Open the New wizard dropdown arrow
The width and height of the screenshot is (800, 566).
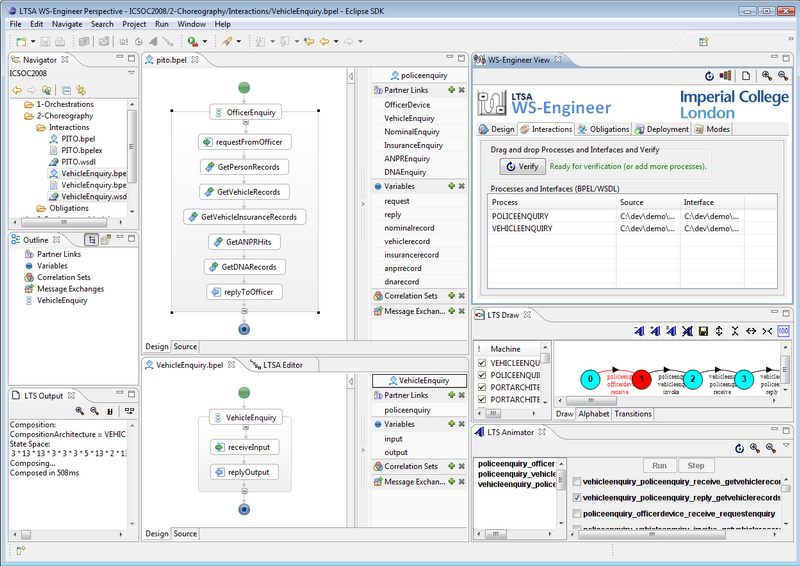point(33,42)
